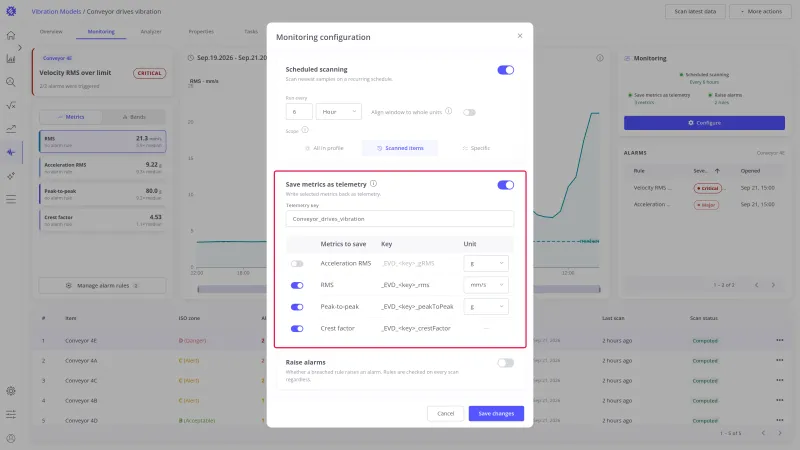
Task: Open the sparkle icon in sidebar
Action: pos(11,176)
